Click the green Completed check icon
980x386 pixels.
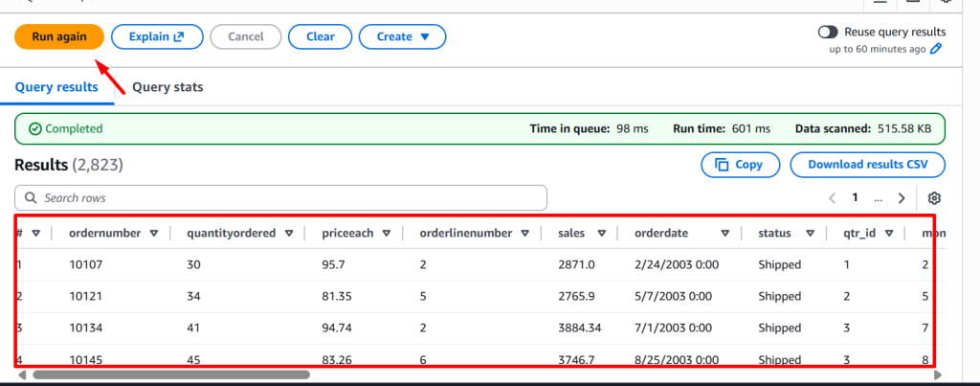pos(35,128)
